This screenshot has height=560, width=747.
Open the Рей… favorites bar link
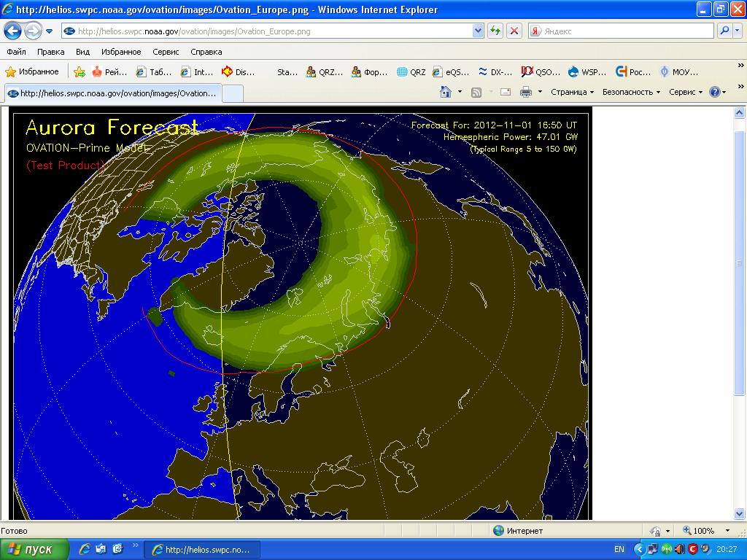coord(109,72)
